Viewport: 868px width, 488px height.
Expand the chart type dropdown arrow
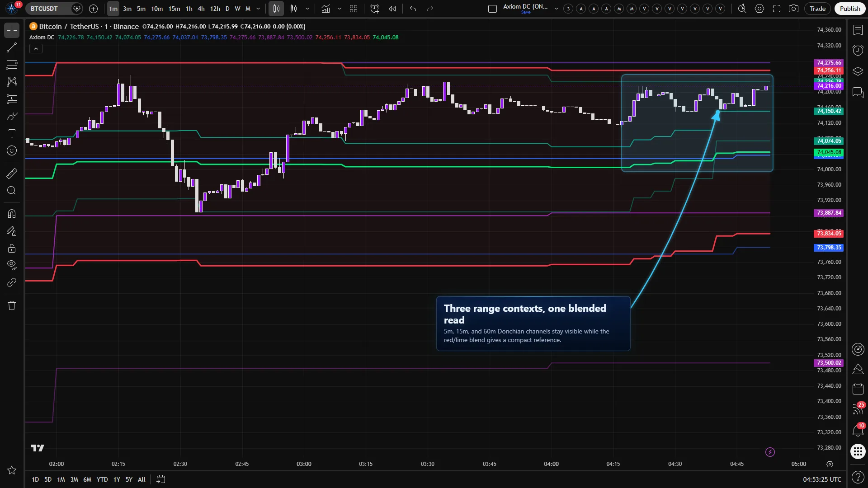coord(307,9)
